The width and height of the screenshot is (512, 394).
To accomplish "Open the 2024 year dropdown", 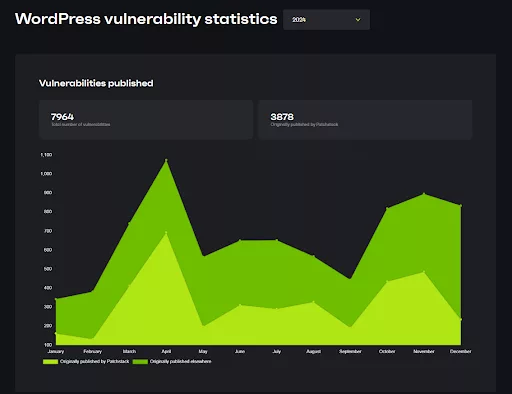I will (x=326, y=20).
